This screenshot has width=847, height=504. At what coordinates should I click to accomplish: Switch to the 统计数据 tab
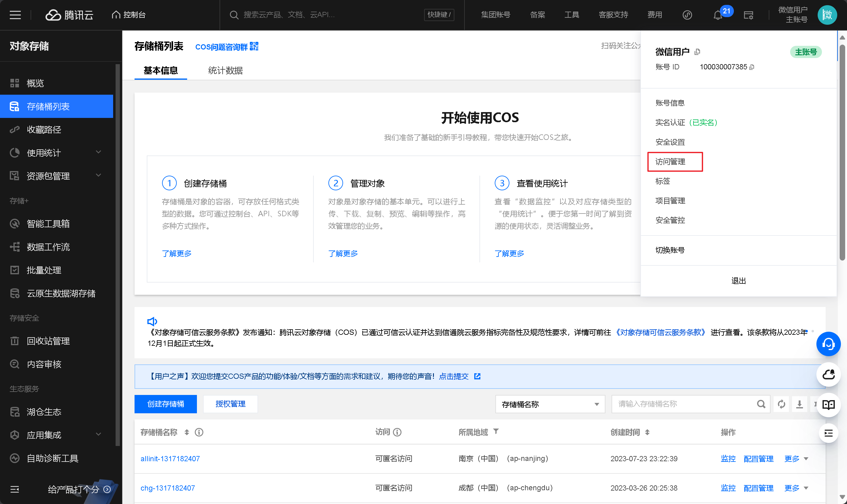tap(225, 70)
